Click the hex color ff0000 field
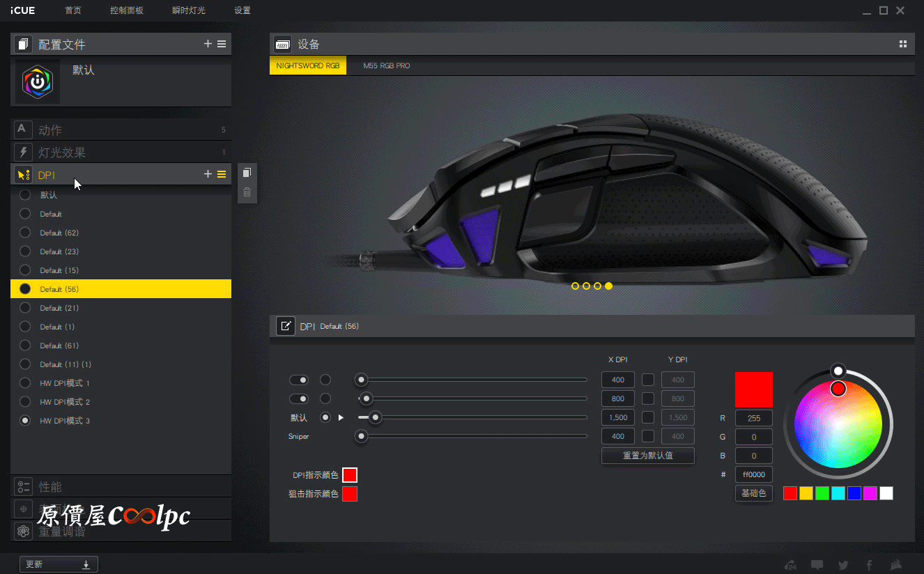The image size is (924, 574). [754, 474]
